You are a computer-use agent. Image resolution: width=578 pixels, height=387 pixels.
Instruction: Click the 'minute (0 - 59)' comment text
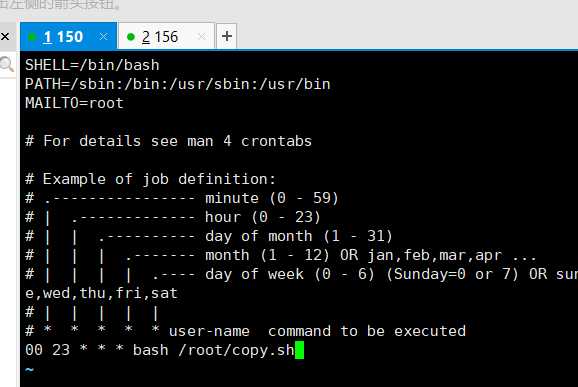point(272,198)
